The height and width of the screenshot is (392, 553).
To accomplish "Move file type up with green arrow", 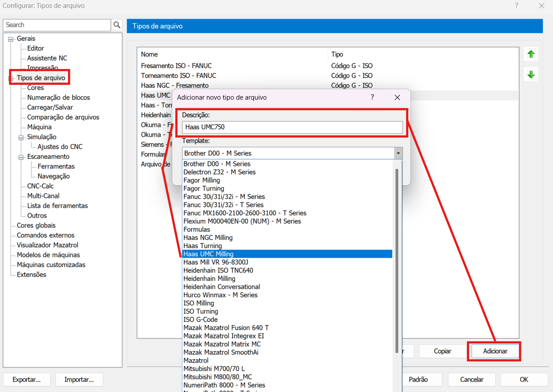I will tap(531, 54).
